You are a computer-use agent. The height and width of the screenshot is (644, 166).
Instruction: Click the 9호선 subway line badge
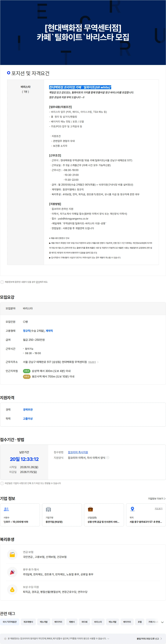27,376
